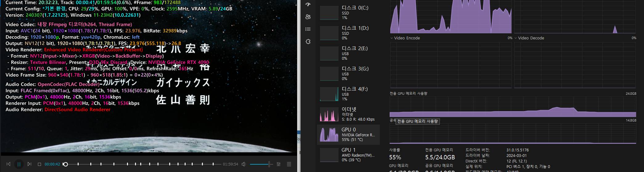Click the dedicated GPU memory usage graph
Image resolution: width=644 pixels, height=172 pixels.
coord(513,106)
